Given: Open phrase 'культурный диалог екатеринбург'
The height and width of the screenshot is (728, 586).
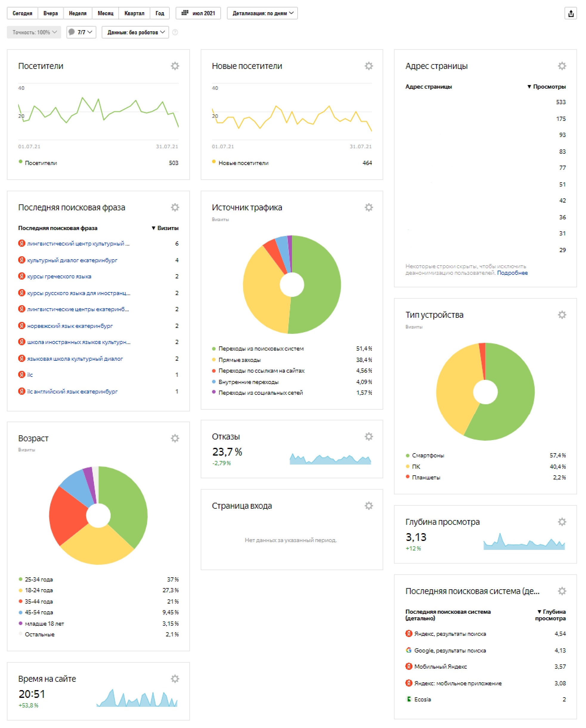Looking at the screenshot, I should tap(72, 260).
